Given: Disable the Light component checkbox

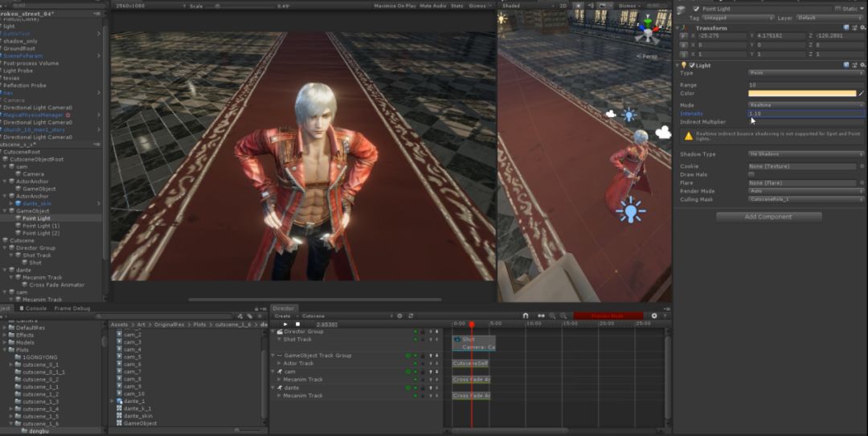Looking at the screenshot, I should coord(692,65).
